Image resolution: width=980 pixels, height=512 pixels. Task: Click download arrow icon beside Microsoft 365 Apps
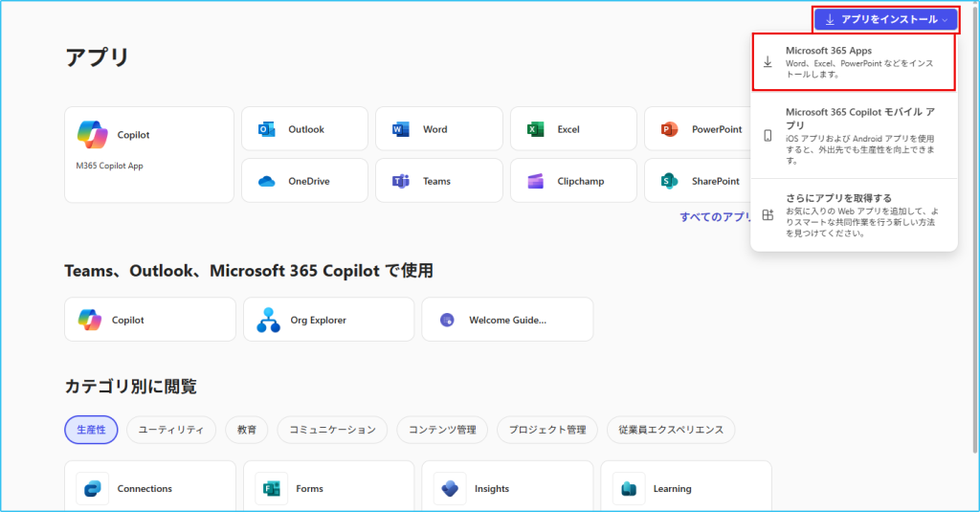pyautogui.click(x=768, y=62)
